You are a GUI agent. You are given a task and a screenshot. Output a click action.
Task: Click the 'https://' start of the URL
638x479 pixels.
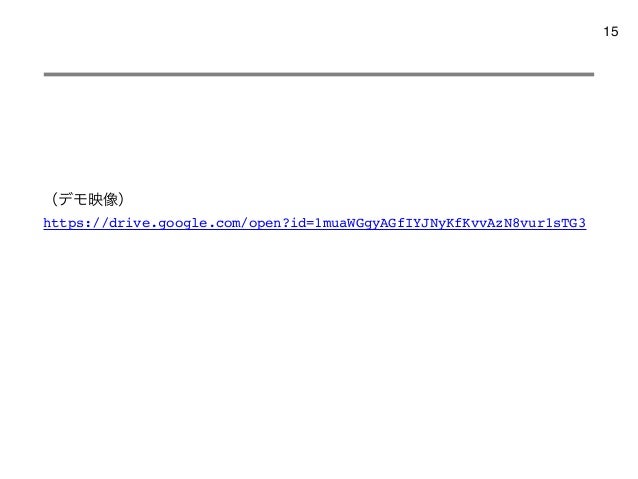coord(76,223)
